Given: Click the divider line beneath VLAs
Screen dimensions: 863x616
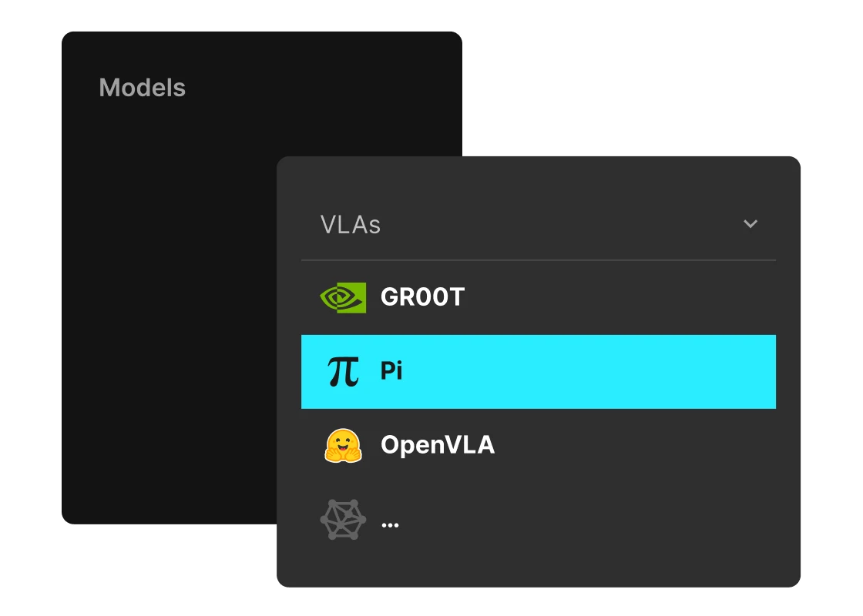Looking at the screenshot, I should (x=538, y=260).
